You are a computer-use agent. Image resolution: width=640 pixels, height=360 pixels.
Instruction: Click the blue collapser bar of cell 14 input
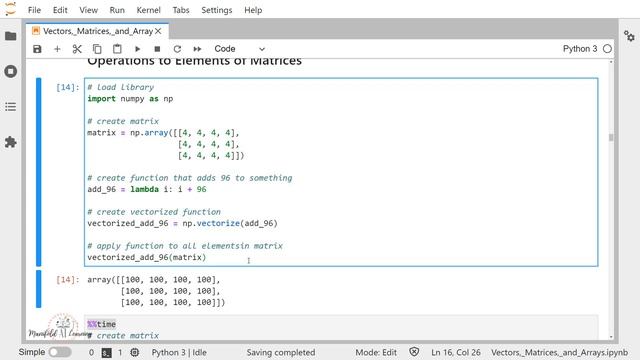point(38,172)
